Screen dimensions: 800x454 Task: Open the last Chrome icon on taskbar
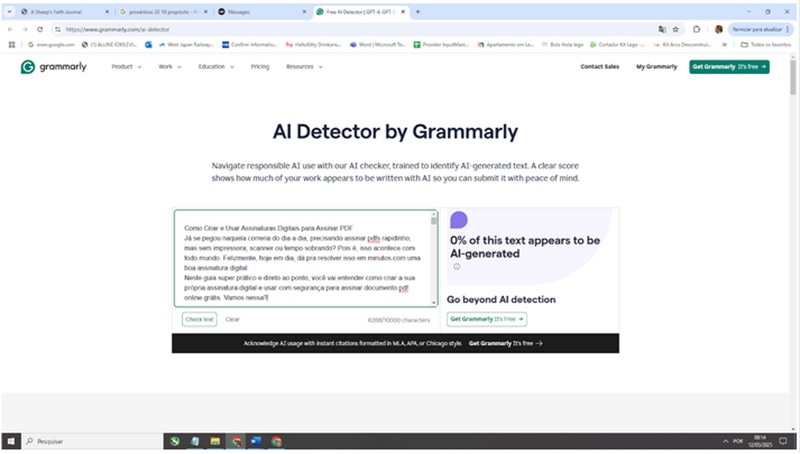point(277,441)
